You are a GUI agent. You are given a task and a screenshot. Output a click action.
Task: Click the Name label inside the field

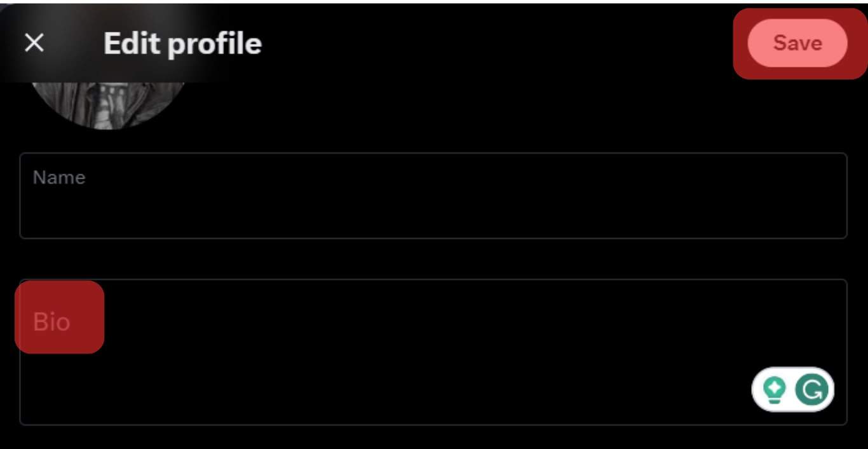(x=59, y=177)
